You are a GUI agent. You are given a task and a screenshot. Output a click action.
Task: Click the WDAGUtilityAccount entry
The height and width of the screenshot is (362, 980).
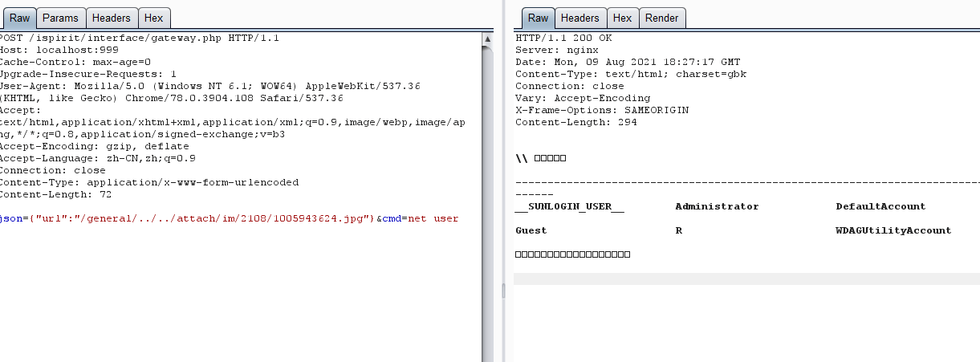(893, 230)
